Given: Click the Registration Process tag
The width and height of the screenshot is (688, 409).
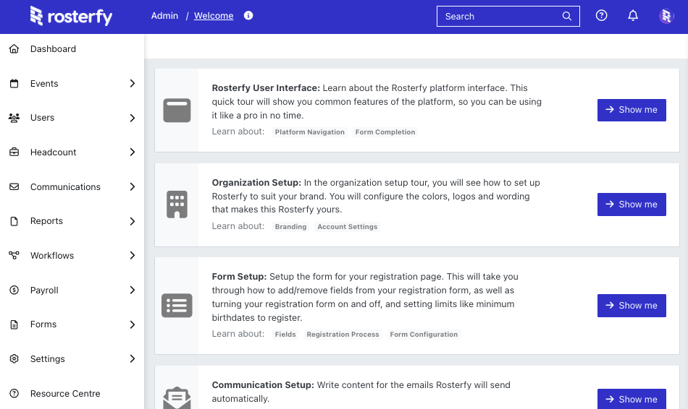Looking at the screenshot, I should click(343, 334).
